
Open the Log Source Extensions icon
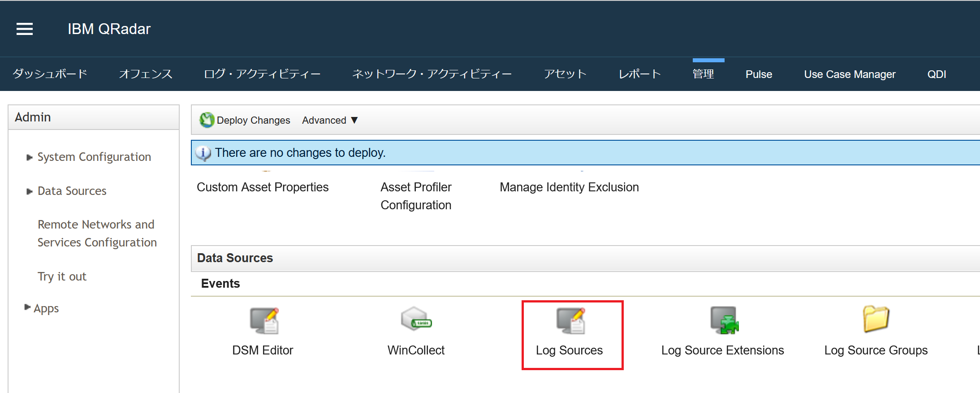point(725,320)
